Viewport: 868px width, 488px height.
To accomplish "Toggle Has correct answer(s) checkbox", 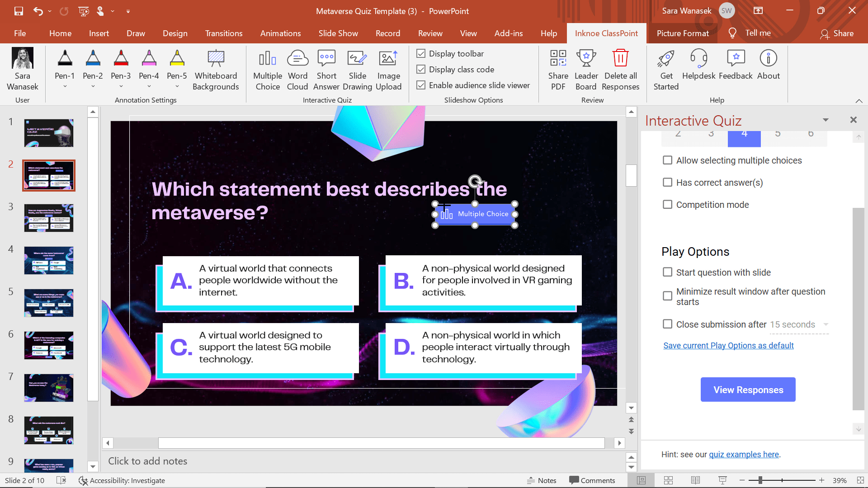I will (x=668, y=182).
